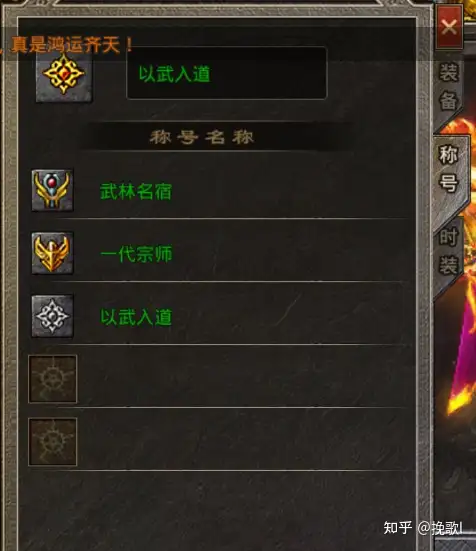The width and height of the screenshot is (476, 551).
Task: Select the 一代宗师 golden helmet icon
Action: 52,253
